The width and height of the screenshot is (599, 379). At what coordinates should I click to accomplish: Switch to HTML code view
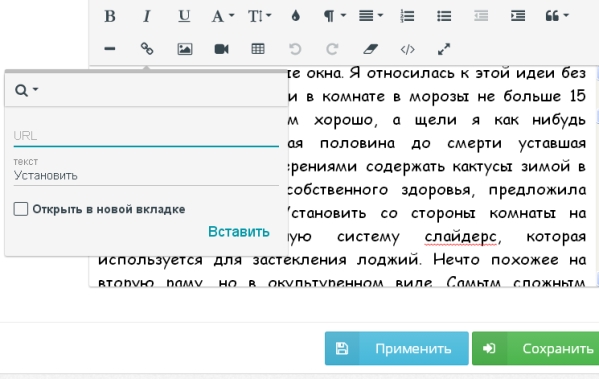tap(407, 49)
